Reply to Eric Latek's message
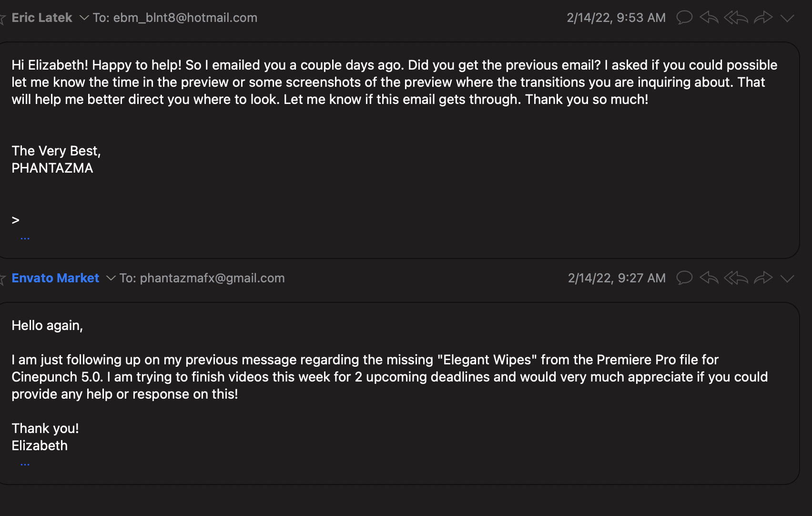The height and width of the screenshot is (516, 812). click(x=709, y=18)
